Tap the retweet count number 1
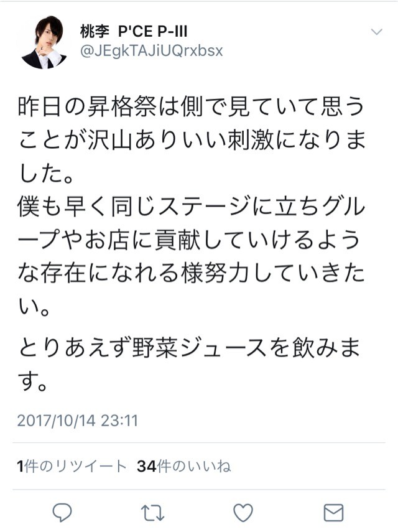This screenshot has height=532, width=398. 21,467
